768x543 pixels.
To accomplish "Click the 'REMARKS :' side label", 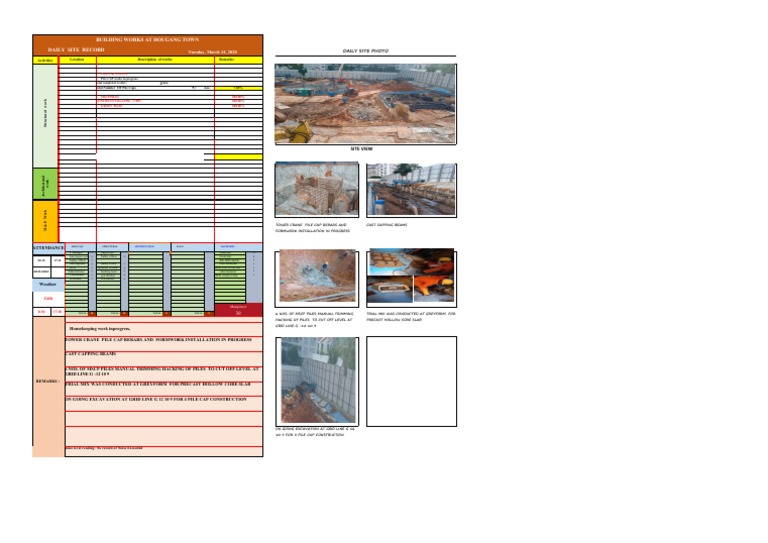I will (x=48, y=381).
